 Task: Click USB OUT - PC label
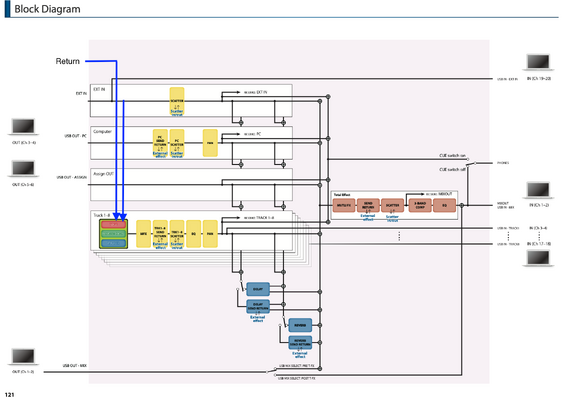76,136
